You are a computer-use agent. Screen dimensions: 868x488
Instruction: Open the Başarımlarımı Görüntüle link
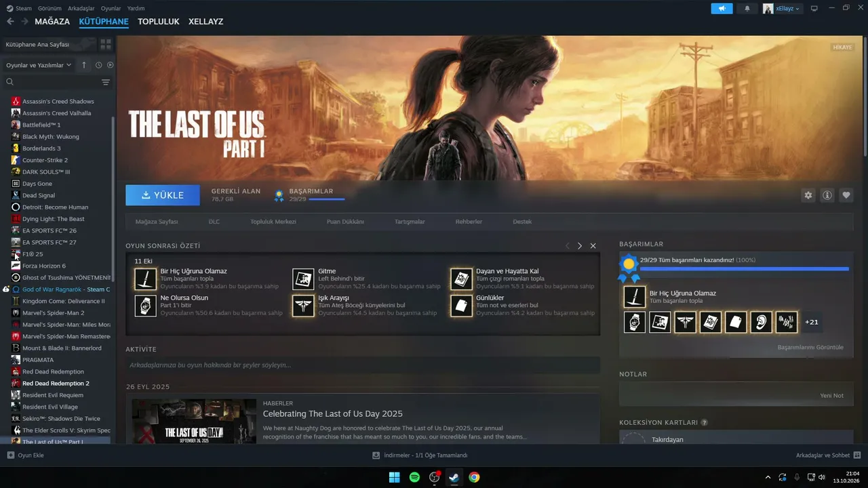coord(810,348)
